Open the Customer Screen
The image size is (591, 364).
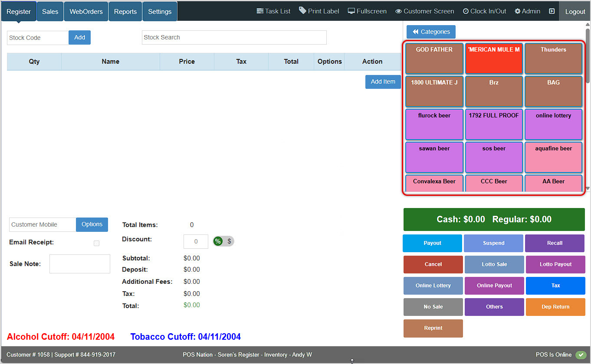(424, 11)
